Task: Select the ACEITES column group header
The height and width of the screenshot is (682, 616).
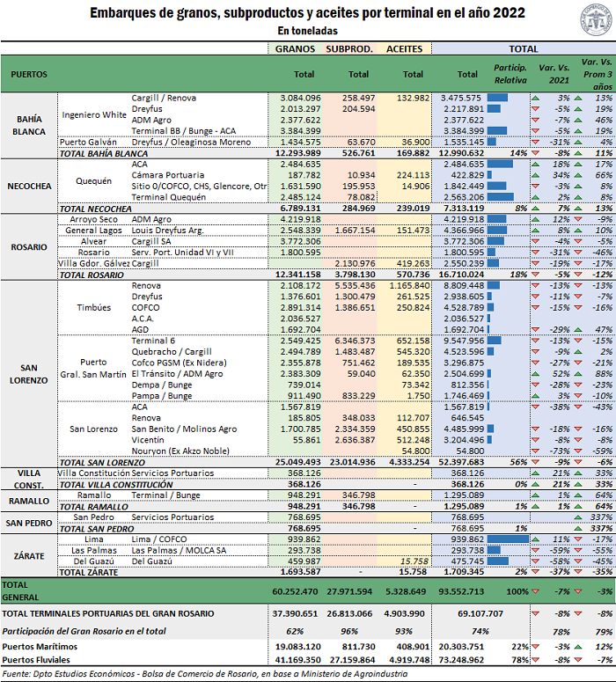Action: [405, 48]
